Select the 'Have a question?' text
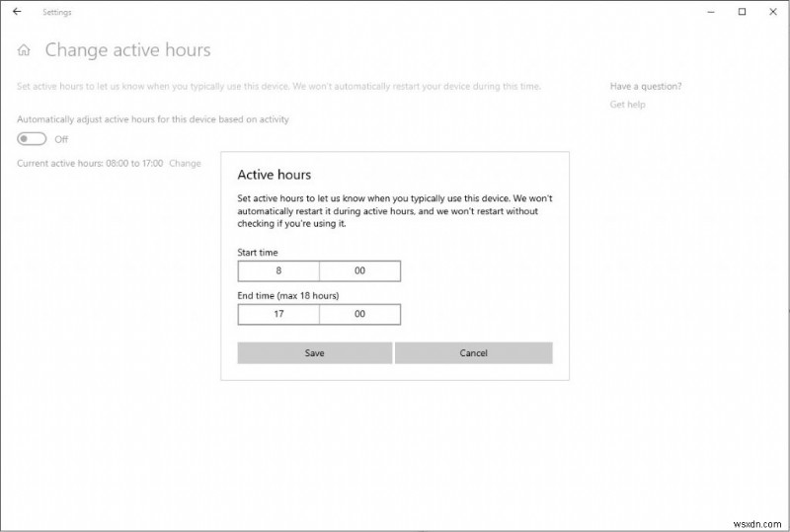Image resolution: width=790 pixels, height=532 pixels. pos(646,86)
